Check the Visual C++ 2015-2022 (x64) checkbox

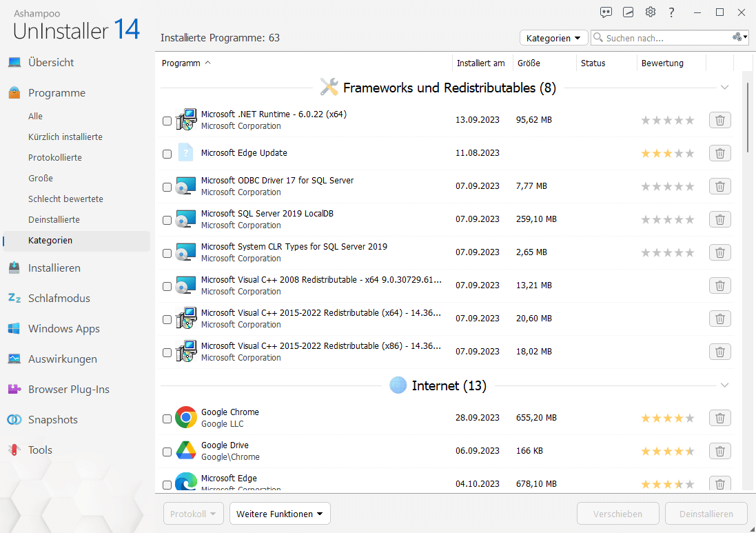tap(167, 320)
